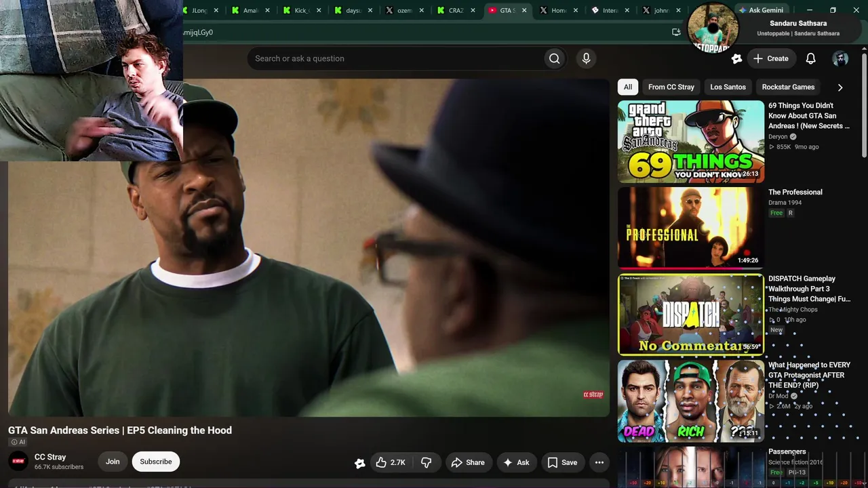
Task: Select the Los Santos filter chip
Action: tap(728, 87)
